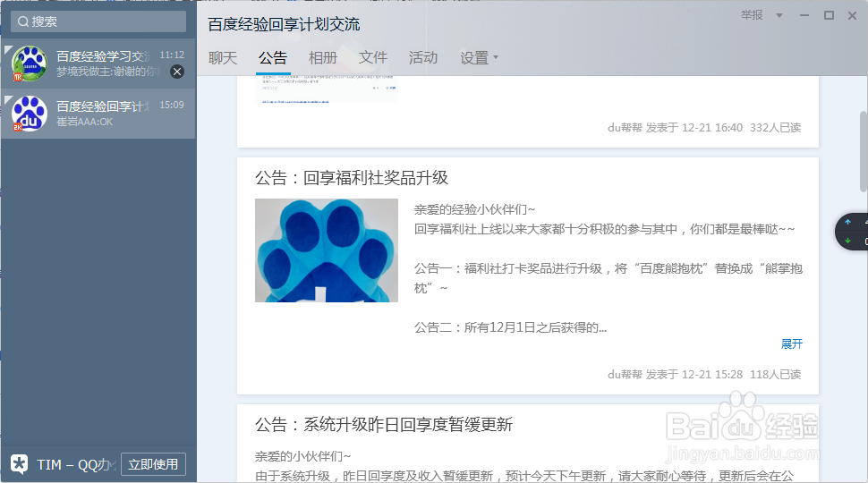This screenshot has height=483, width=868.
Task: Close the group window
Action: pyautogui.click(x=853, y=15)
